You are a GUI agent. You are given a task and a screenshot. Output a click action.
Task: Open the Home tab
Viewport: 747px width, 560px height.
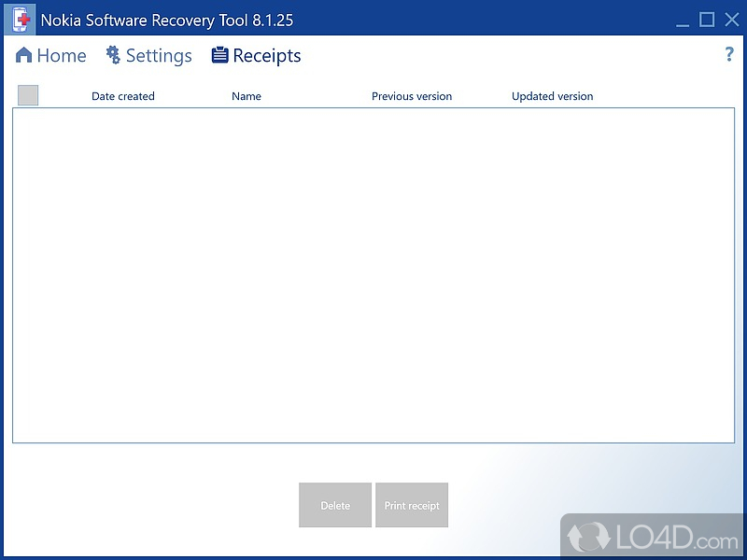click(x=50, y=56)
